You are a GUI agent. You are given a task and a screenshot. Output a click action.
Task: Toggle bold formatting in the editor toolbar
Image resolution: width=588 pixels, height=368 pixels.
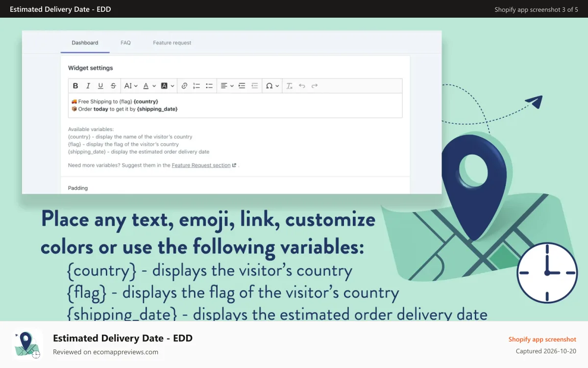pos(75,86)
